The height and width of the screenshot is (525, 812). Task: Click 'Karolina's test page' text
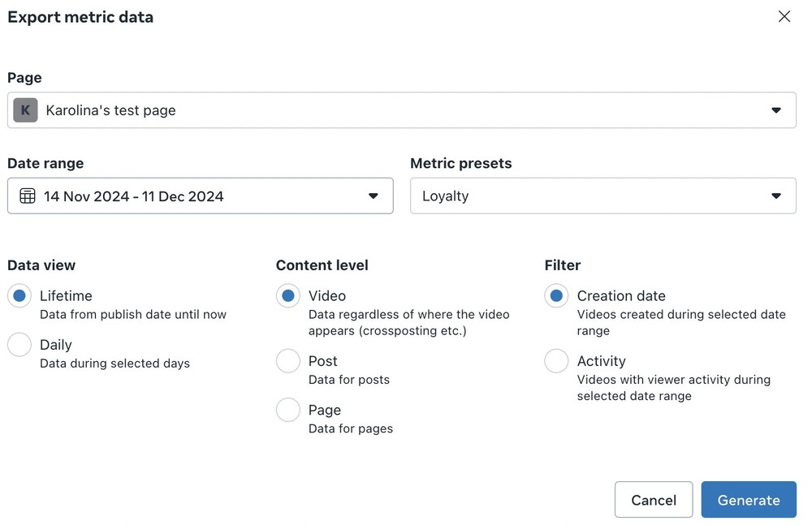pyautogui.click(x=110, y=110)
